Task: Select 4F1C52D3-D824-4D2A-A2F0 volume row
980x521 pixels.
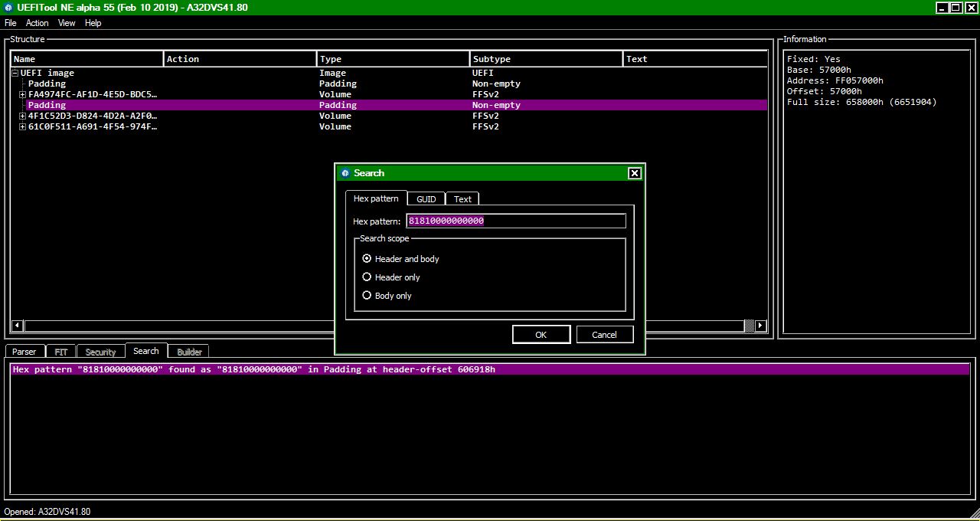Action: point(389,116)
